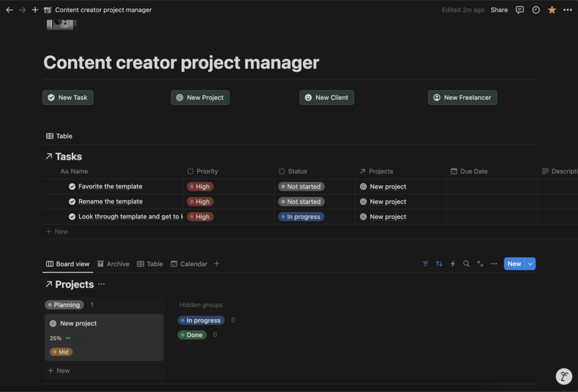Open automations via the lightning icon
This screenshot has height=392, width=578.
pos(453,263)
